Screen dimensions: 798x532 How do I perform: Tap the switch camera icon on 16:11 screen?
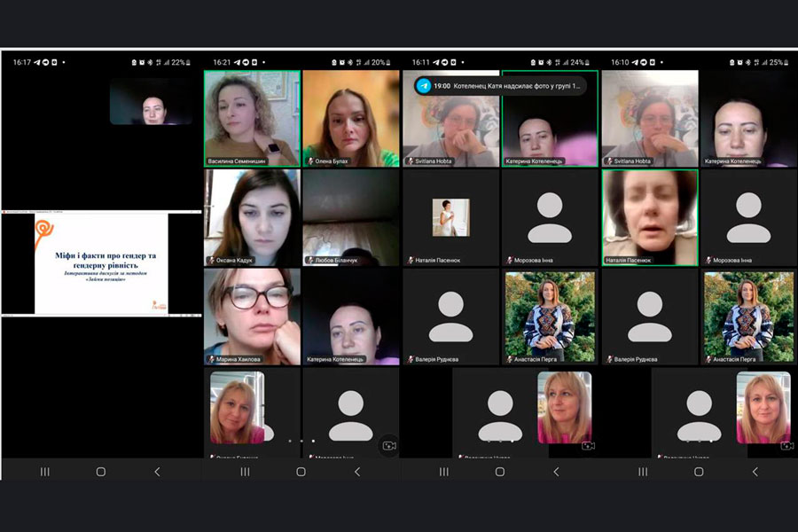[x=589, y=446]
